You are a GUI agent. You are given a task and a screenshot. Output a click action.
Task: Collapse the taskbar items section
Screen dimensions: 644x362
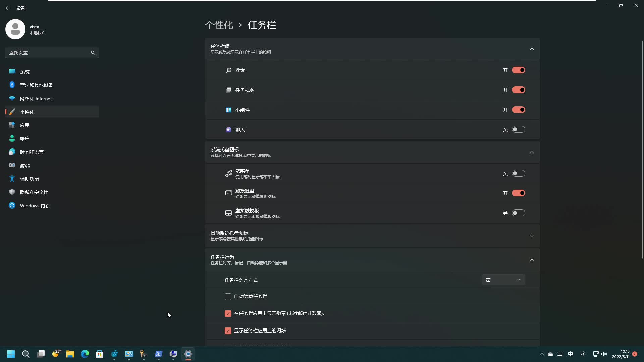[x=532, y=49]
